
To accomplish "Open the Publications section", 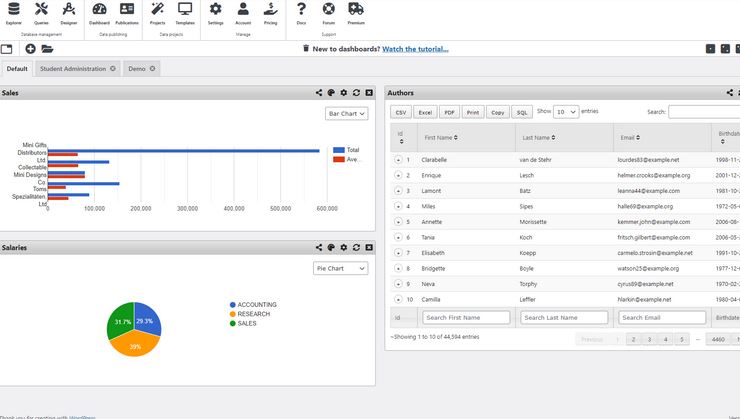I will (127, 13).
